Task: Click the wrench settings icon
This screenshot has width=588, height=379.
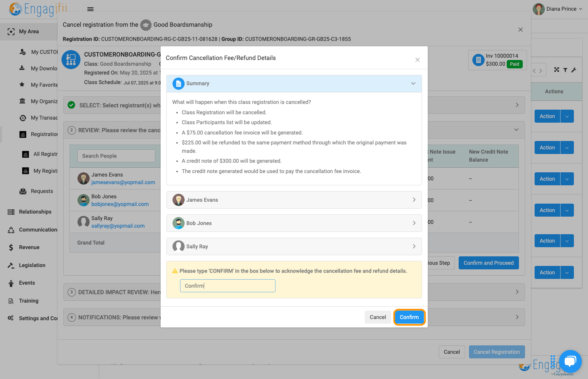Action: (x=574, y=70)
